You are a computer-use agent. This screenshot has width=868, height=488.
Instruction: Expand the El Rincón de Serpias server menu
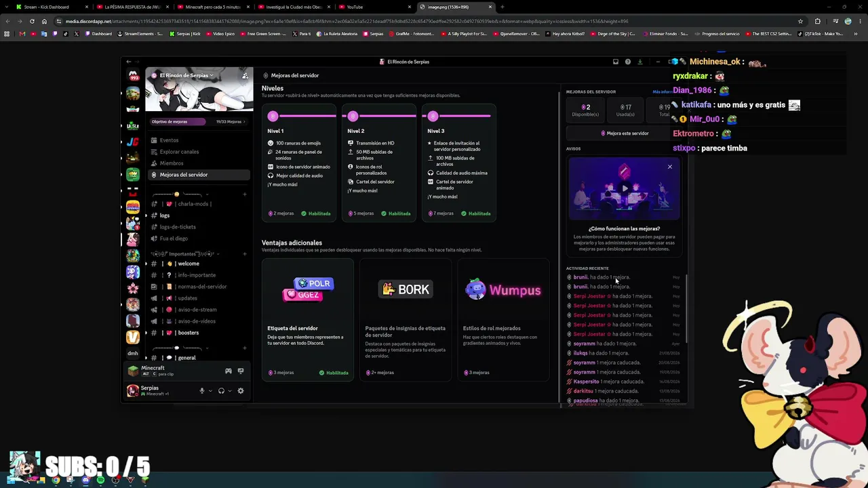point(186,75)
